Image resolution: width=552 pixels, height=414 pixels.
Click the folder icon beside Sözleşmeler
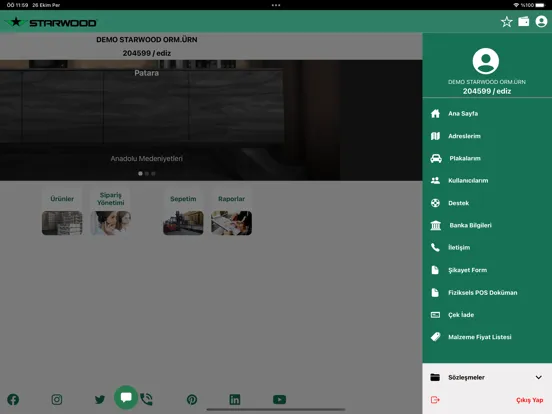435,377
